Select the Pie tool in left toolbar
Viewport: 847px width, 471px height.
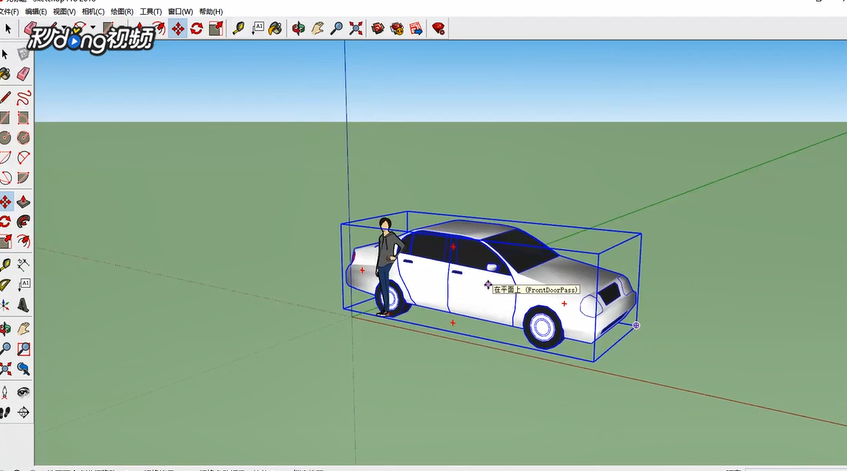pyautogui.click(x=23, y=178)
